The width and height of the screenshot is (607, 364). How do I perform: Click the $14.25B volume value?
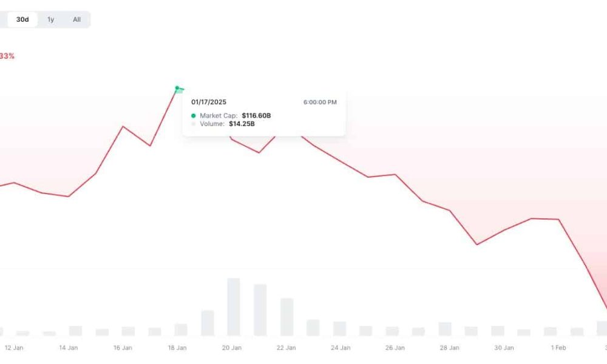tap(242, 124)
